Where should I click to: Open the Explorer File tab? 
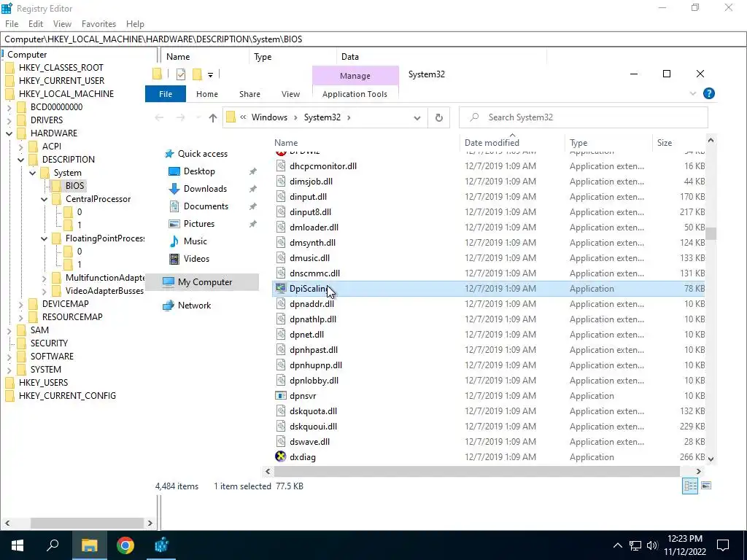166,94
